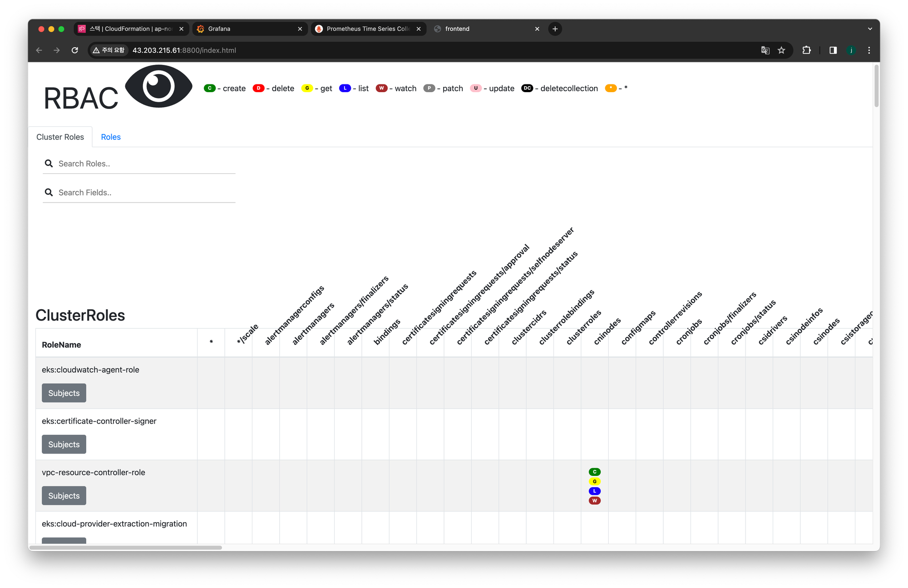Click the RoleName column header
The height and width of the screenshot is (588, 908).
pos(61,345)
